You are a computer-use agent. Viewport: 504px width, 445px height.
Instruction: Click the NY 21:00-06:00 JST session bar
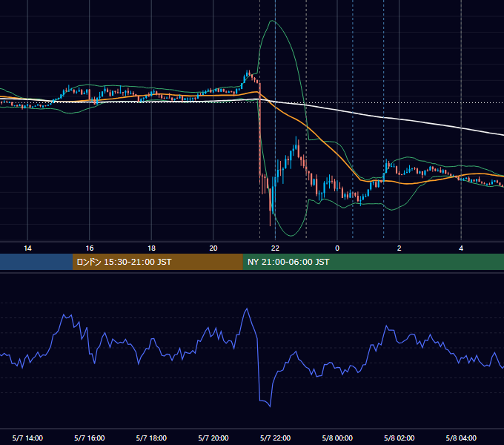373,262
